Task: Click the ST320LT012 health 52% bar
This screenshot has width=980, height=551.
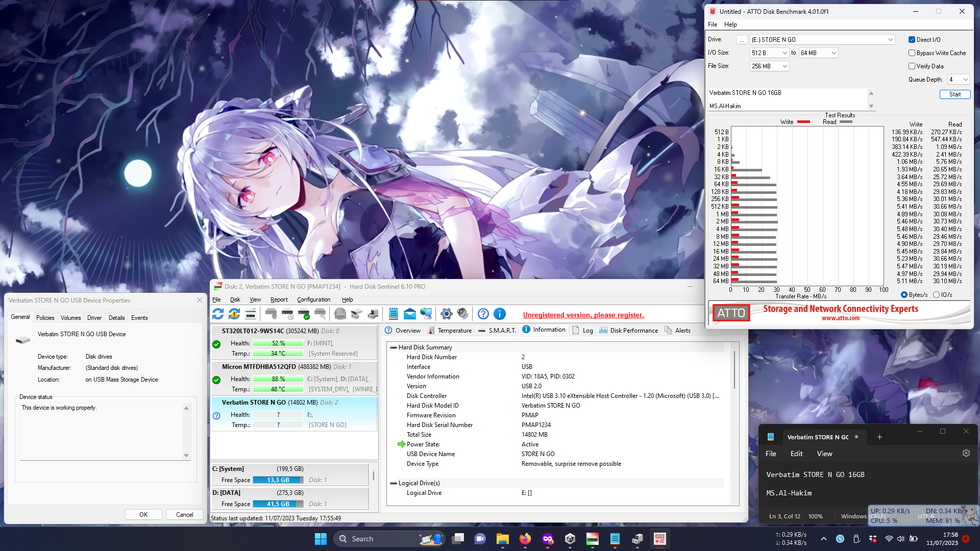Action: pyautogui.click(x=278, y=343)
